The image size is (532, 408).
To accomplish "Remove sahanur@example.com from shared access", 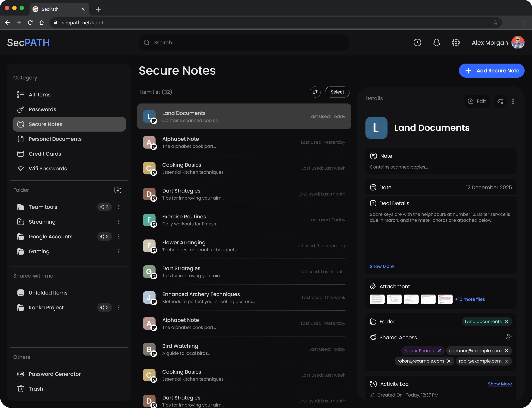I will [507, 351].
